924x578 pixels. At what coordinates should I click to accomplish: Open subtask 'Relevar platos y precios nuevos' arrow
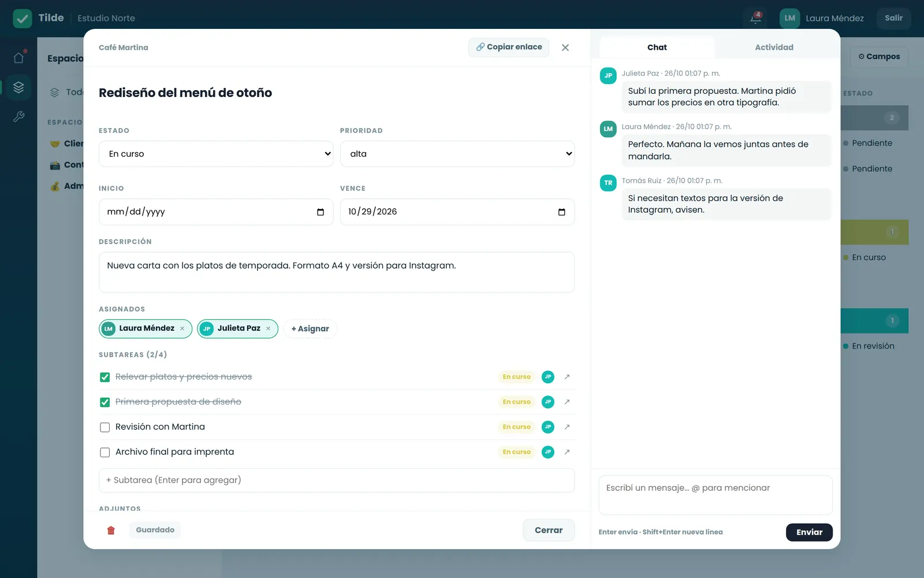click(567, 377)
